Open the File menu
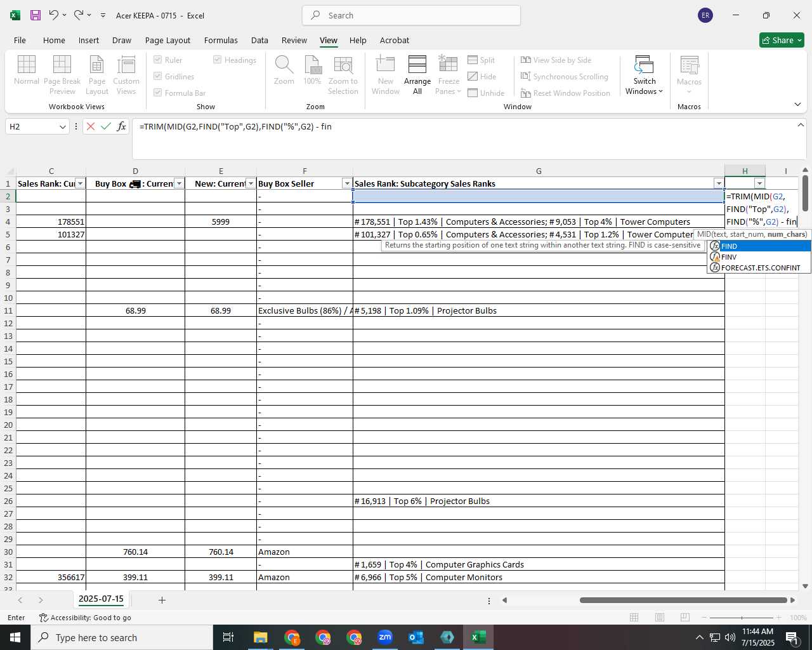 pos(20,40)
